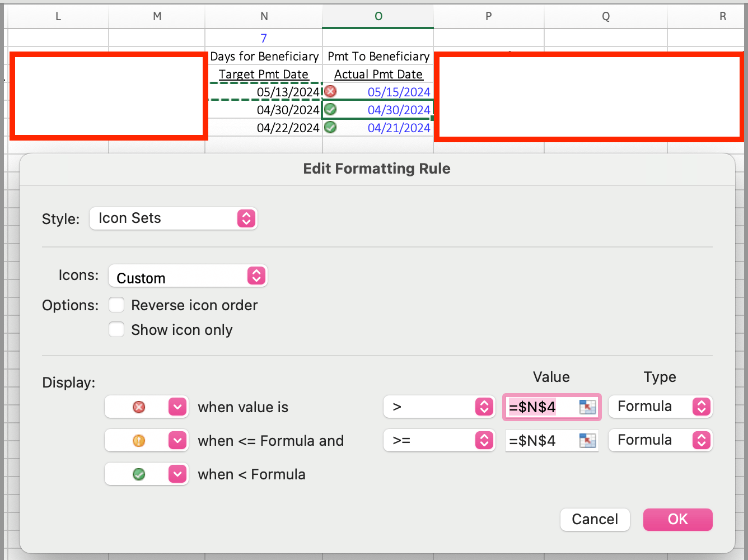Click the red X icon in cell O4
Image resolution: width=748 pixels, height=560 pixels.
[331, 91]
